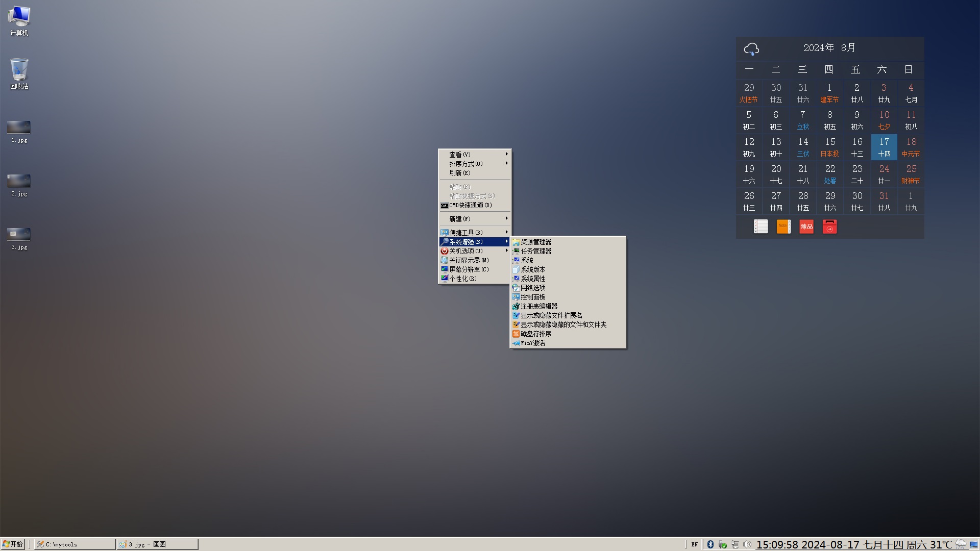This screenshot has height=551, width=980.
Task: Select July 29 火把节 in calendar
Action: click(749, 93)
